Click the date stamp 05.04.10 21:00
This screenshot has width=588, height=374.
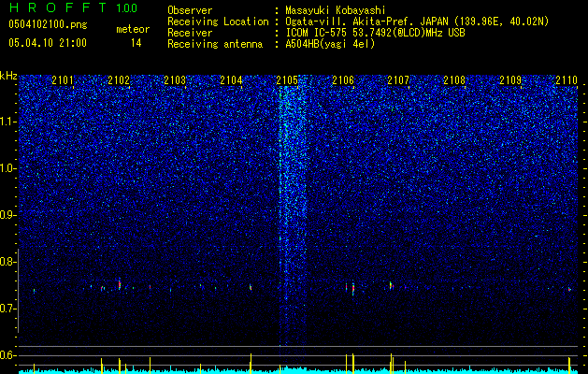[48, 43]
